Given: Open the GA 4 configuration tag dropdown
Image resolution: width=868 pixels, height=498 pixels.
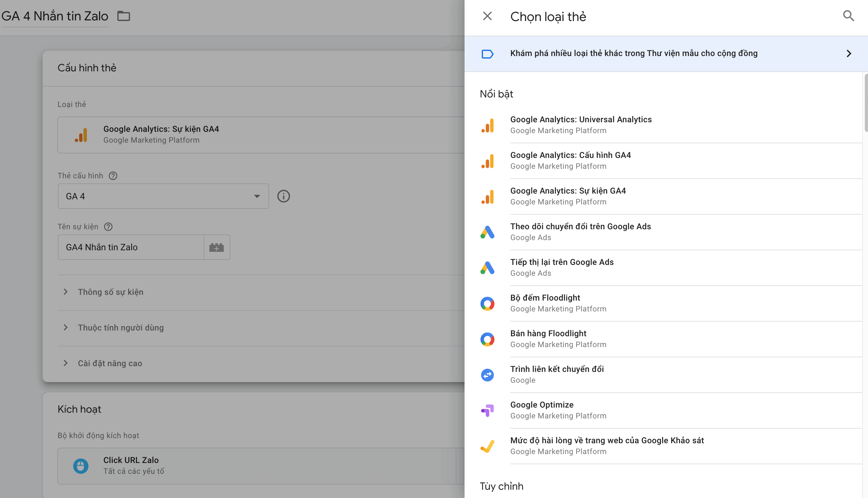Looking at the screenshot, I should (163, 196).
